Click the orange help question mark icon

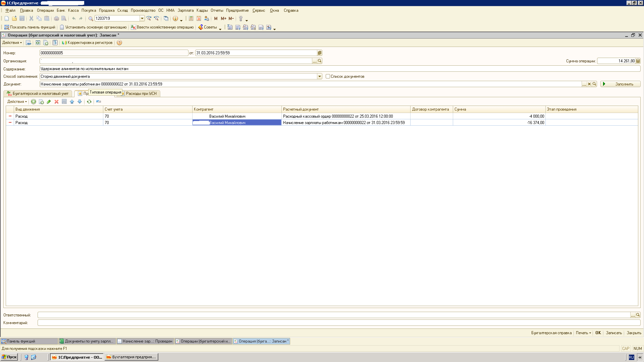[x=119, y=43]
